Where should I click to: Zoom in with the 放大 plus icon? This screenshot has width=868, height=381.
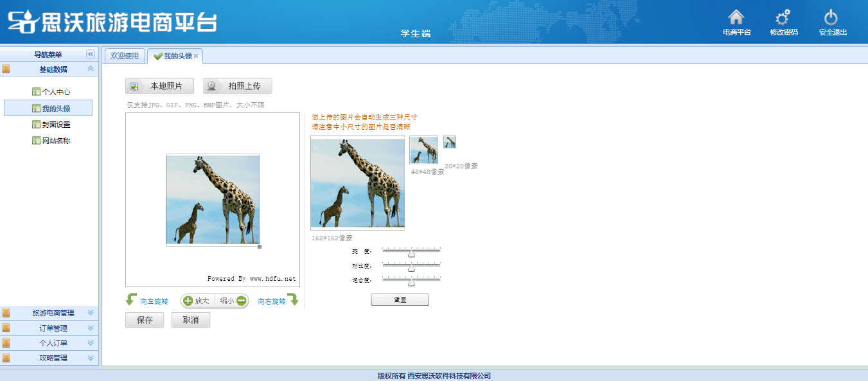pos(188,301)
